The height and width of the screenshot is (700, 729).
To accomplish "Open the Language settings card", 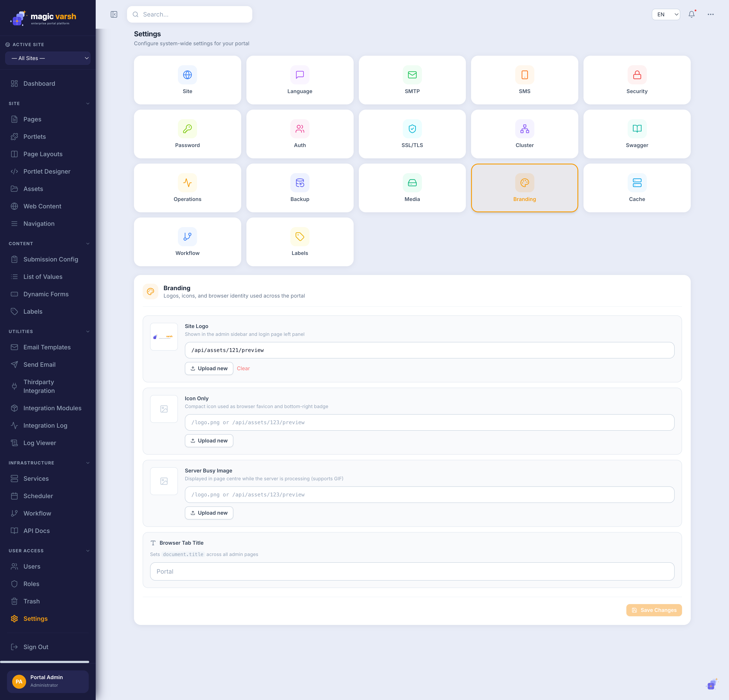I will click(x=300, y=80).
